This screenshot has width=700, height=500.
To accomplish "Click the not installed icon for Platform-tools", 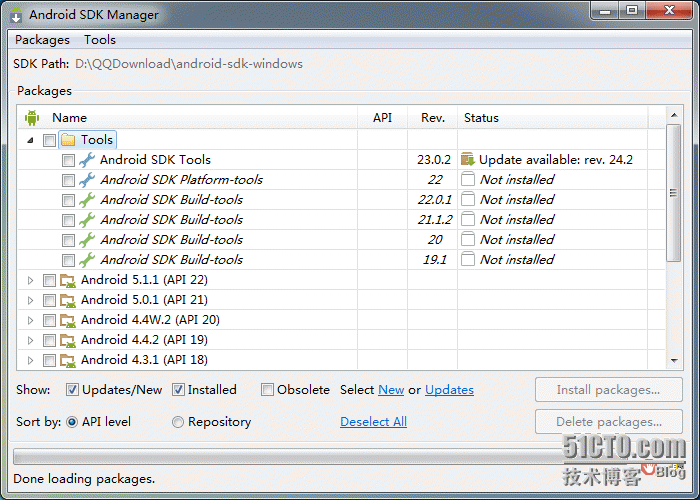I will [467, 179].
